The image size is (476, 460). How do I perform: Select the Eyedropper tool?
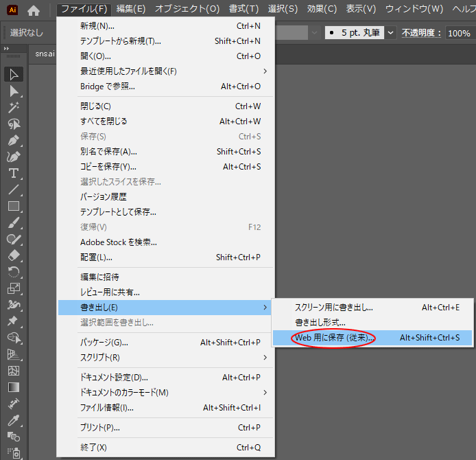(x=14, y=420)
